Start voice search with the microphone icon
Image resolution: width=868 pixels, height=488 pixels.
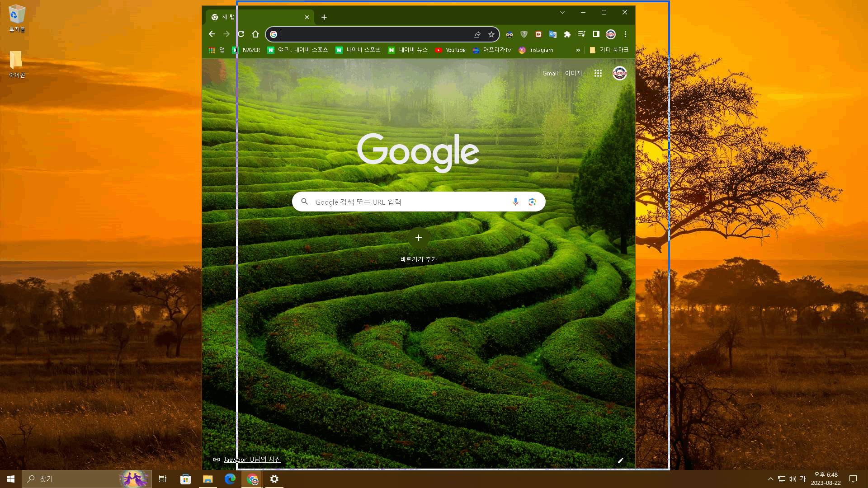(515, 202)
